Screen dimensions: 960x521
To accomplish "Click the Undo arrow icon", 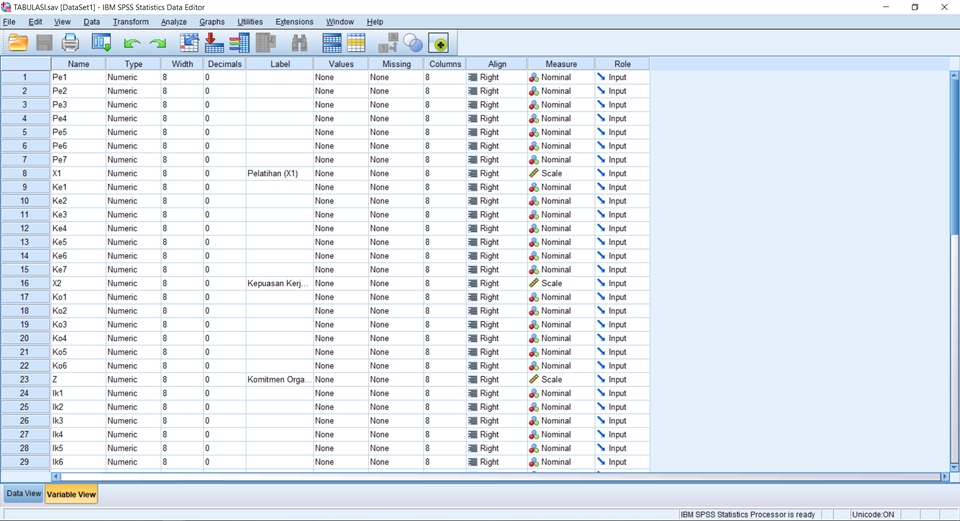I will 132,43.
